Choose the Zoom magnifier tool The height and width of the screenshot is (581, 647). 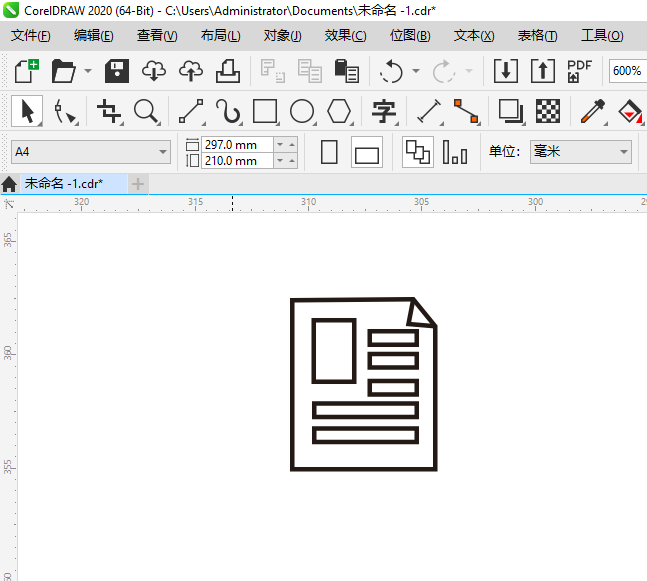[146, 111]
